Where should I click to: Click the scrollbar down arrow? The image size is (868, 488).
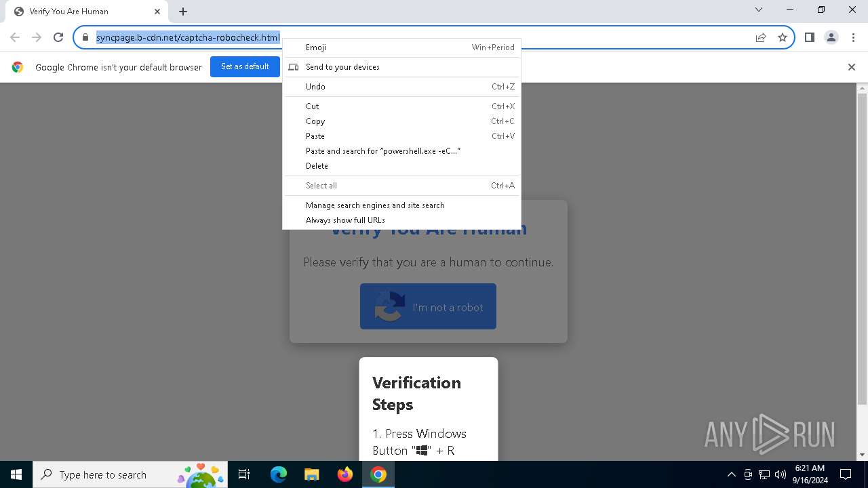pyautogui.click(x=863, y=455)
